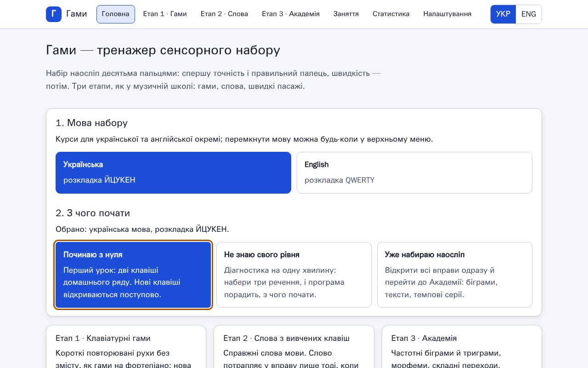The height and width of the screenshot is (368, 588).
Task: Switch interface language to ENG
Action: pyautogui.click(x=529, y=14)
